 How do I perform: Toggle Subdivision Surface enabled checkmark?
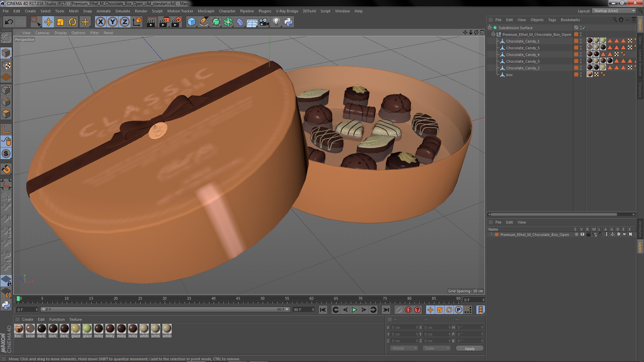coord(584,28)
